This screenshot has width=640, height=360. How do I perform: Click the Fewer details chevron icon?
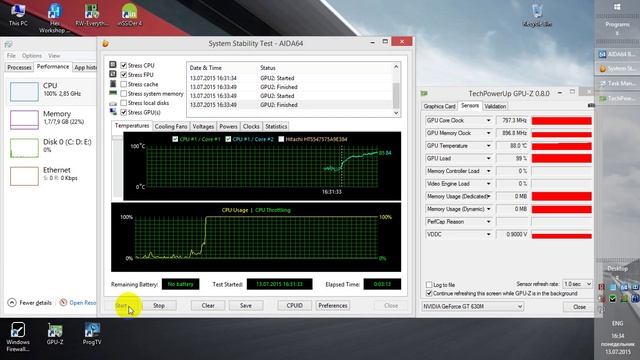tap(12, 302)
